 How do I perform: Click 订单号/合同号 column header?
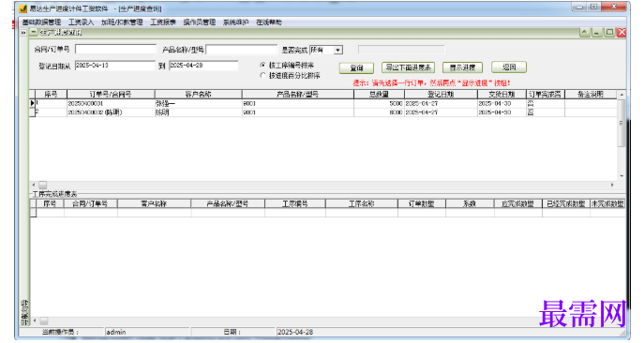click(111, 95)
